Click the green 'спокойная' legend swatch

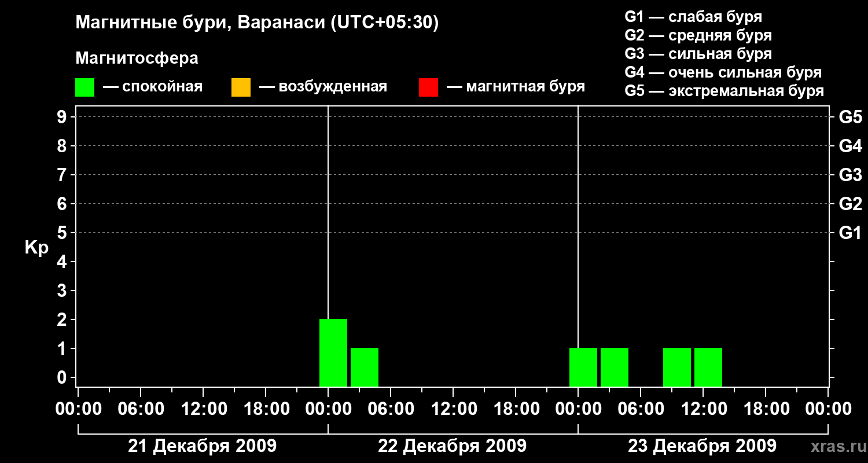click(x=84, y=87)
